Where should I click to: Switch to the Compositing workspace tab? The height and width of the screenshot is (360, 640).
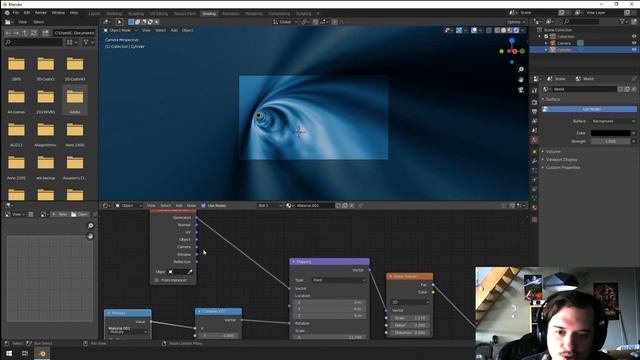point(279,13)
